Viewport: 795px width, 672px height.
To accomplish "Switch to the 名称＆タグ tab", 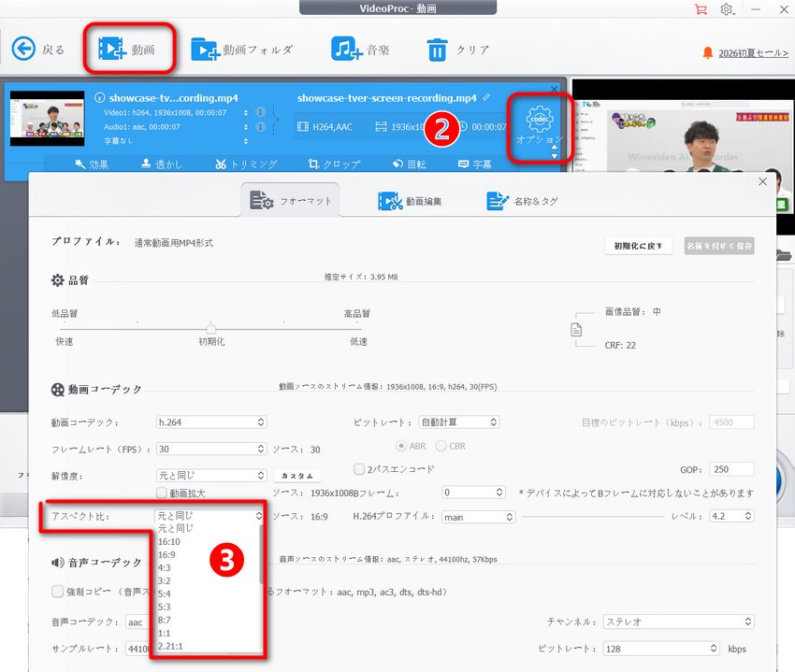I will (x=522, y=201).
